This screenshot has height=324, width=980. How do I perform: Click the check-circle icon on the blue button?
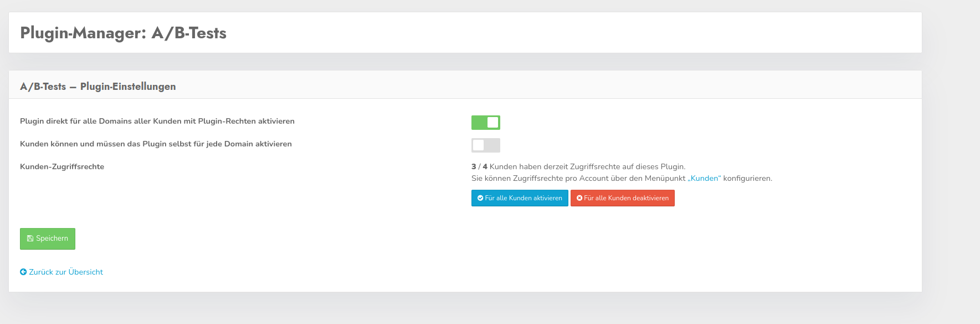coord(480,198)
